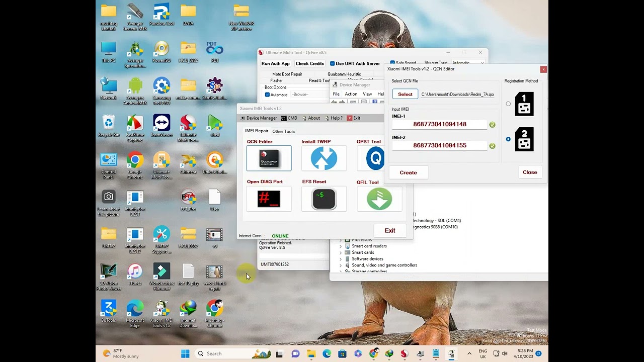Open EFT Pro desktop icon
This screenshot has width=644, height=362.
click(x=188, y=200)
